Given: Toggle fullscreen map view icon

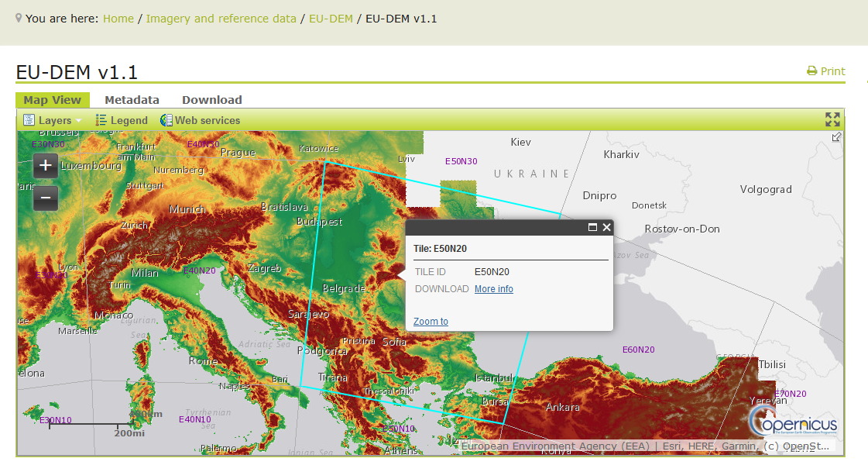Looking at the screenshot, I should (x=832, y=119).
